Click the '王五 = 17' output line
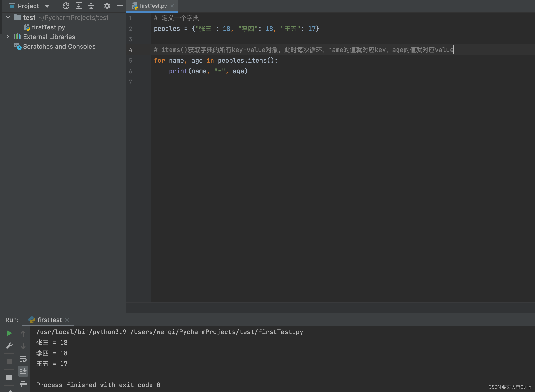 click(52, 364)
